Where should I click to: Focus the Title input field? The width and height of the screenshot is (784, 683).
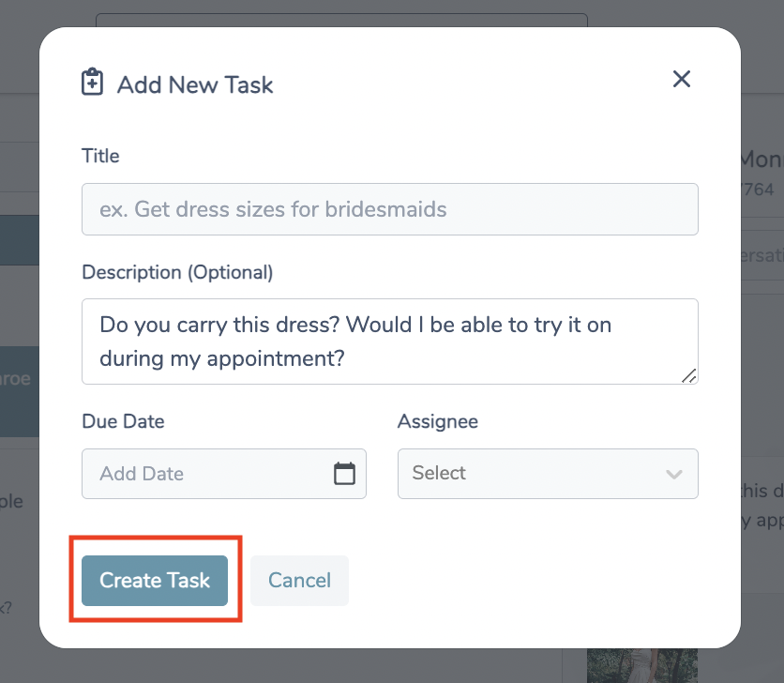pyautogui.click(x=389, y=209)
